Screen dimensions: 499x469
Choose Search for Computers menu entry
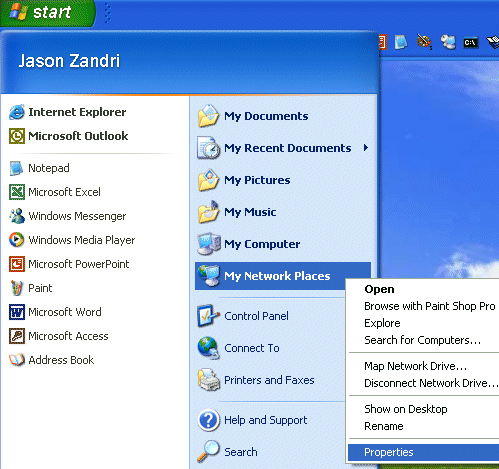tap(423, 340)
